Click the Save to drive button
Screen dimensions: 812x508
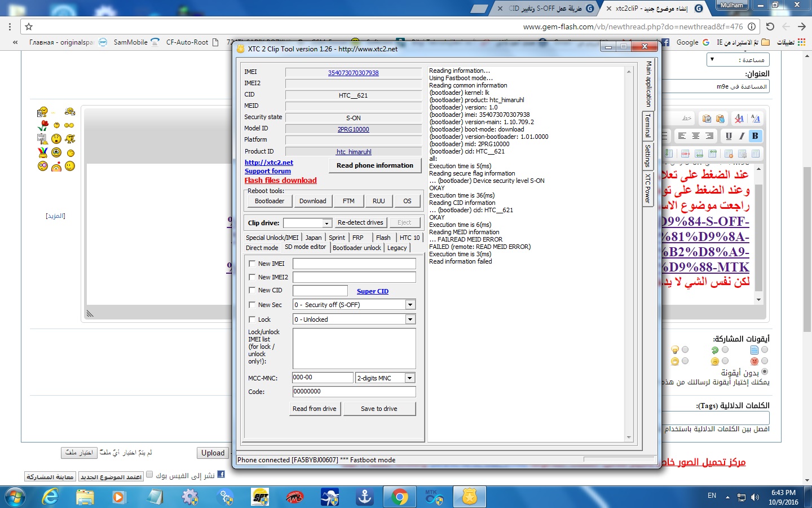click(x=379, y=409)
